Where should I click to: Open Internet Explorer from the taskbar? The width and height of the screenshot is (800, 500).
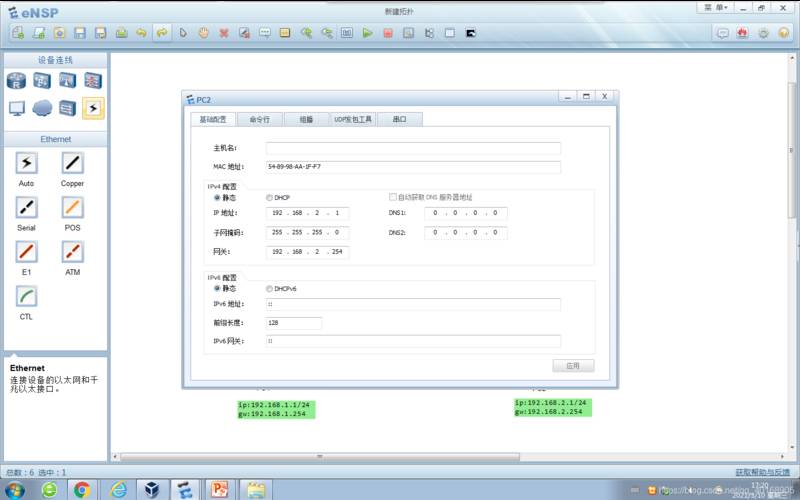[118, 490]
